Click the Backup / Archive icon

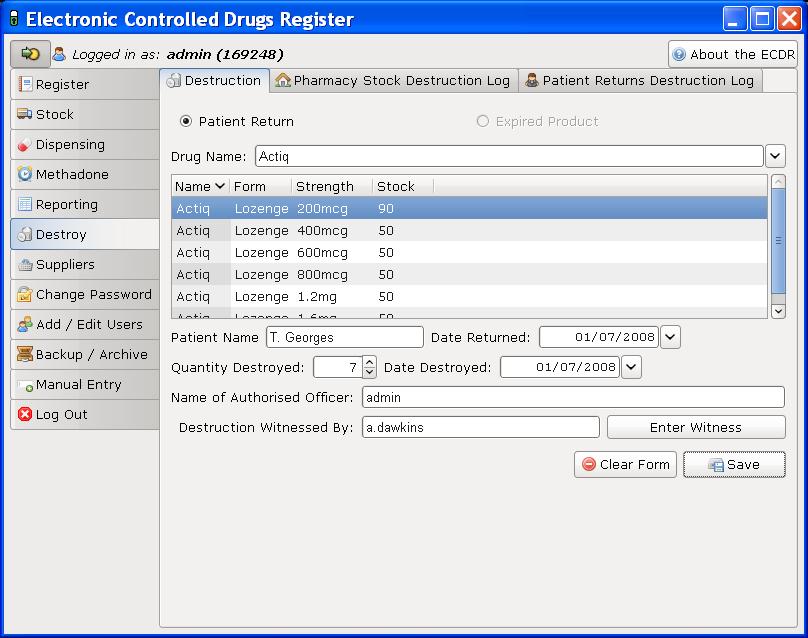click(x=25, y=355)
